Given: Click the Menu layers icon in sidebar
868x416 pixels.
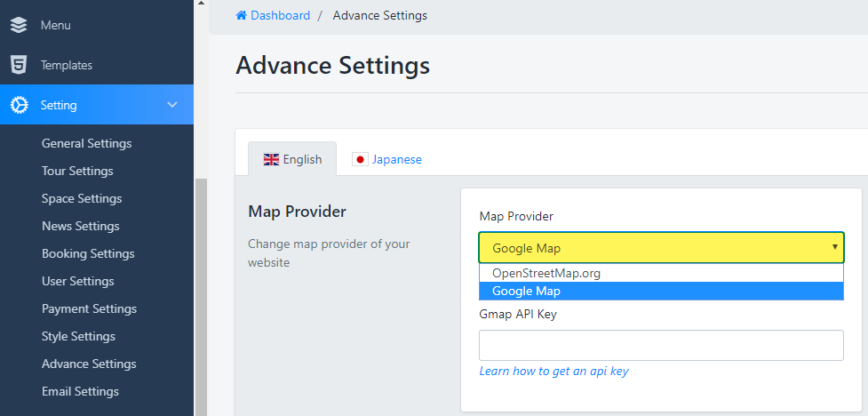Looking at the screenshot, I should coord(19,25).
